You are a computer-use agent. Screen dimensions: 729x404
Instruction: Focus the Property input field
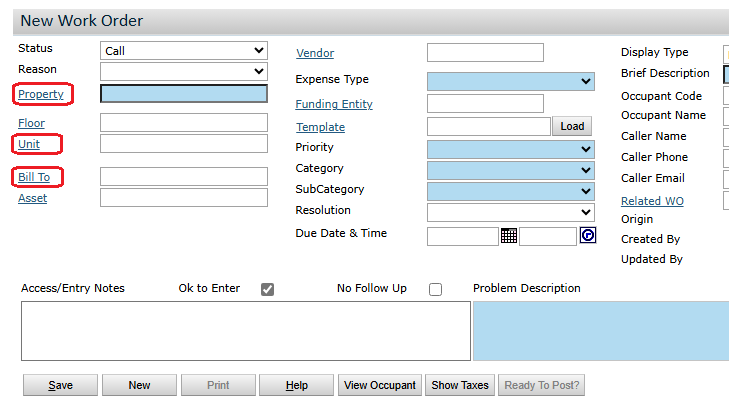[x=184, y=93]
